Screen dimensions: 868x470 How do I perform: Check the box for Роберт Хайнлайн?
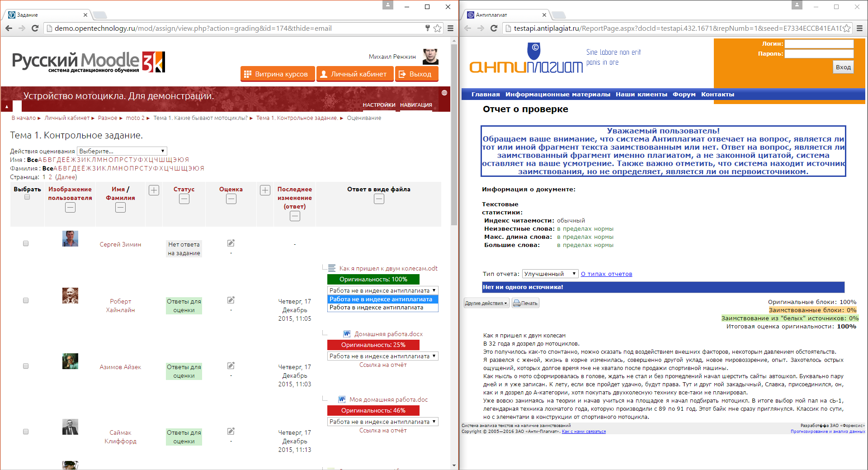[26, 300]
